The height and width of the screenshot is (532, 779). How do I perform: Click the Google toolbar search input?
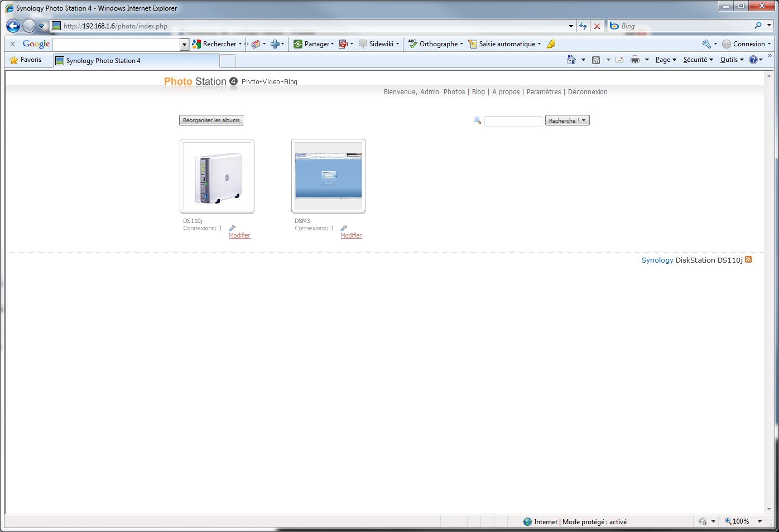coord(117,44)
